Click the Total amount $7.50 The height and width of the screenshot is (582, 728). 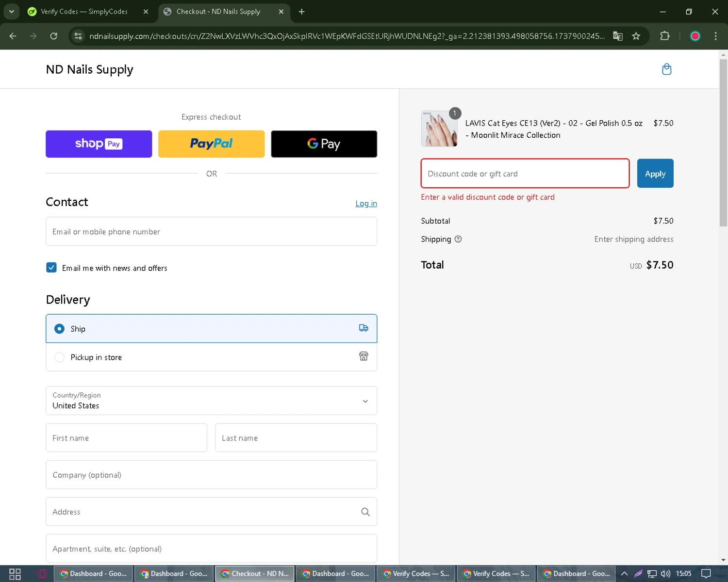[660, 265]
